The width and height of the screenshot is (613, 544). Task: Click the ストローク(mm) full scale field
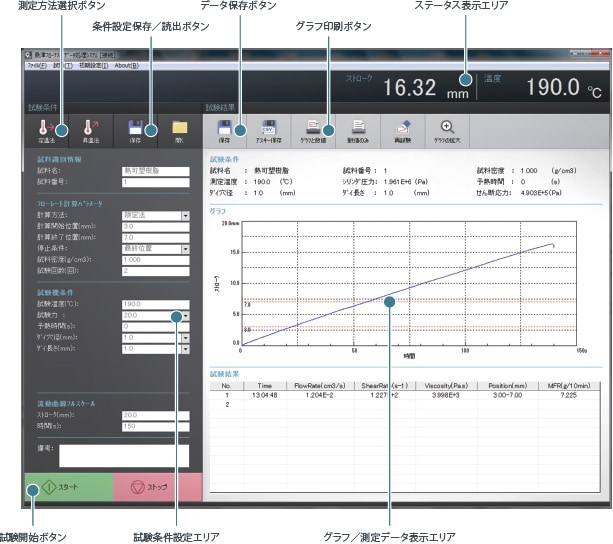(156, 415)
